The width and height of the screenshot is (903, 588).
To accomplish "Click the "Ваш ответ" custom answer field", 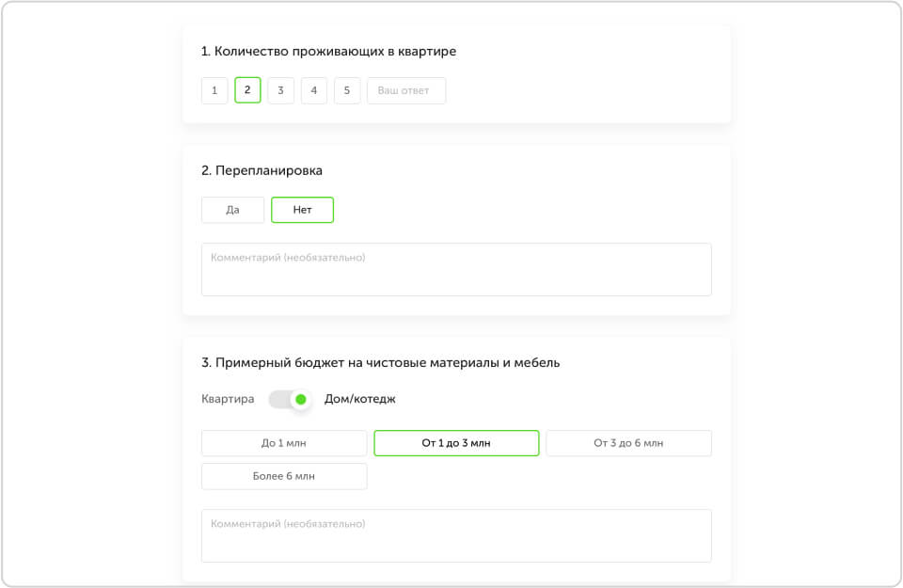I will tap(405, 90).
